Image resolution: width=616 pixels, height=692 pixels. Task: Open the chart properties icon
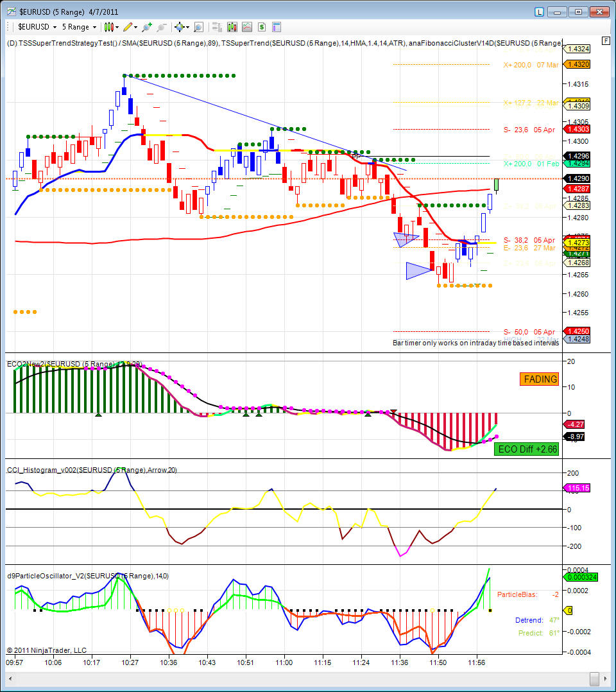pos(277,28)
